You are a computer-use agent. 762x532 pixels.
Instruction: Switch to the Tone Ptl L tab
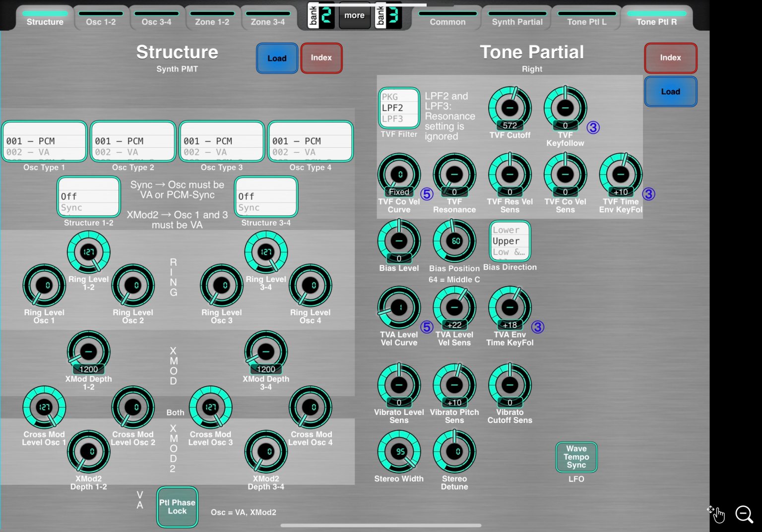pos(587,18)
